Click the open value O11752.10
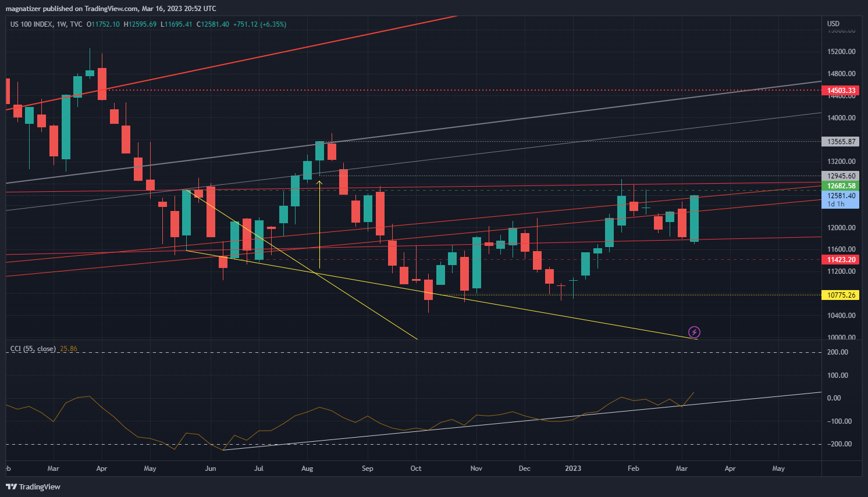The image size is (868, 497). pyautogui.click(x=103, y=24)
